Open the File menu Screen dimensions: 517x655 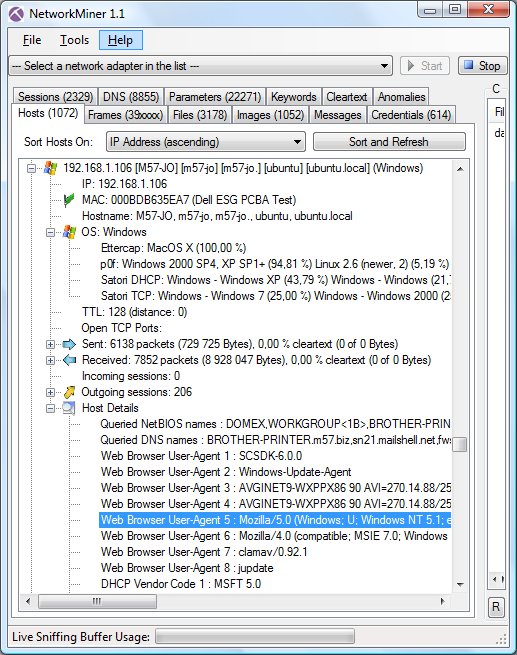click(32, 40)
